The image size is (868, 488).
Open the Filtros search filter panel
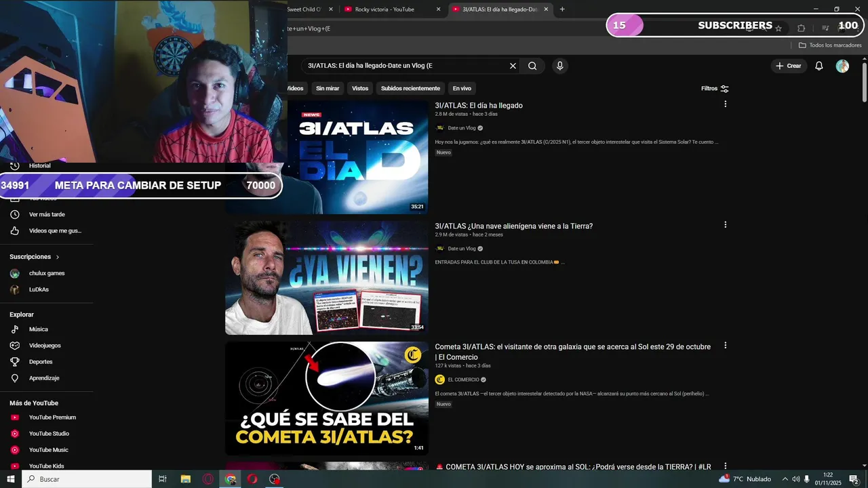click(715, 89)
